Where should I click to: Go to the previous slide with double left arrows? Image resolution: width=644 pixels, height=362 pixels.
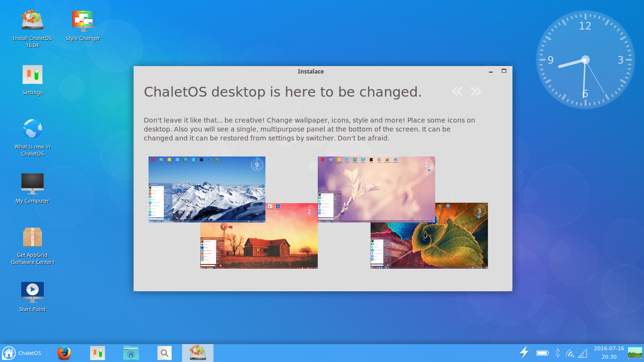(x=457, y=91)
